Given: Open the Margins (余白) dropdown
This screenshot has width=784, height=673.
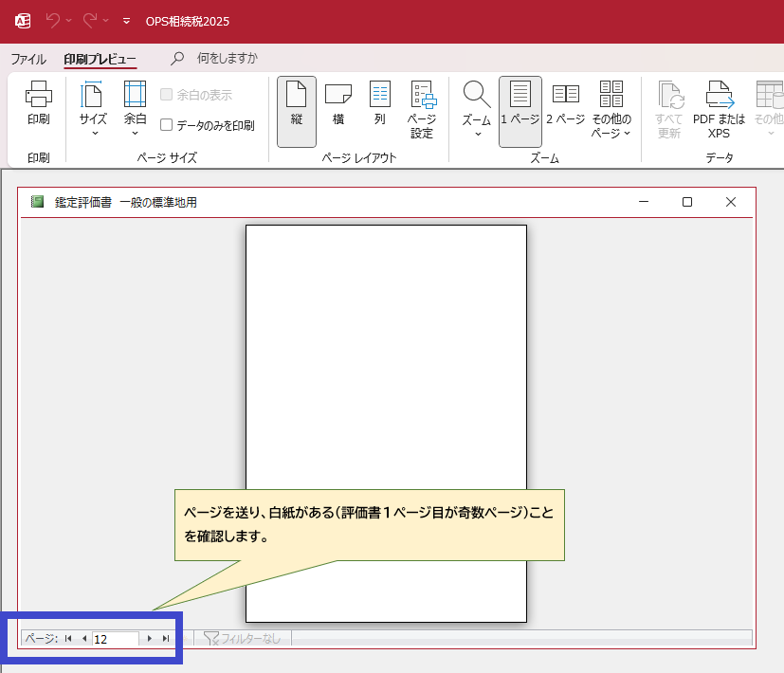Looking at the screenshot, I should [135, 109].
